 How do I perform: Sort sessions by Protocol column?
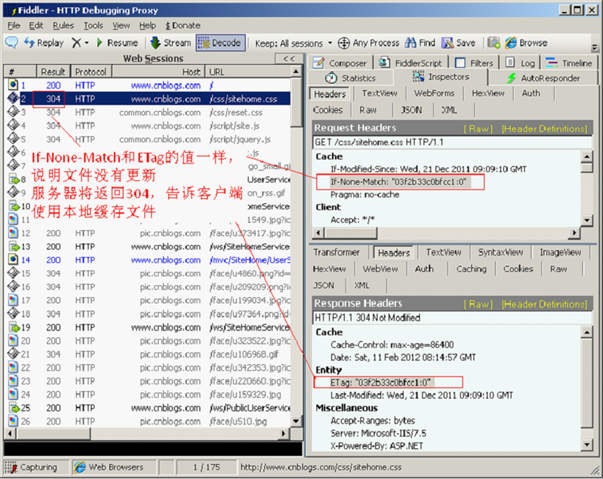pyautogui.click(x=91, y=72)
